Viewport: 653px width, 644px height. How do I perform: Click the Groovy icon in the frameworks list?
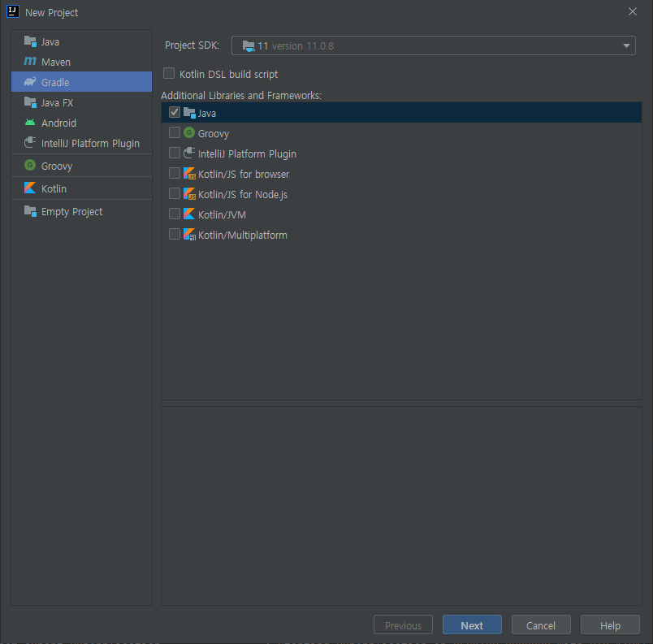189,133
